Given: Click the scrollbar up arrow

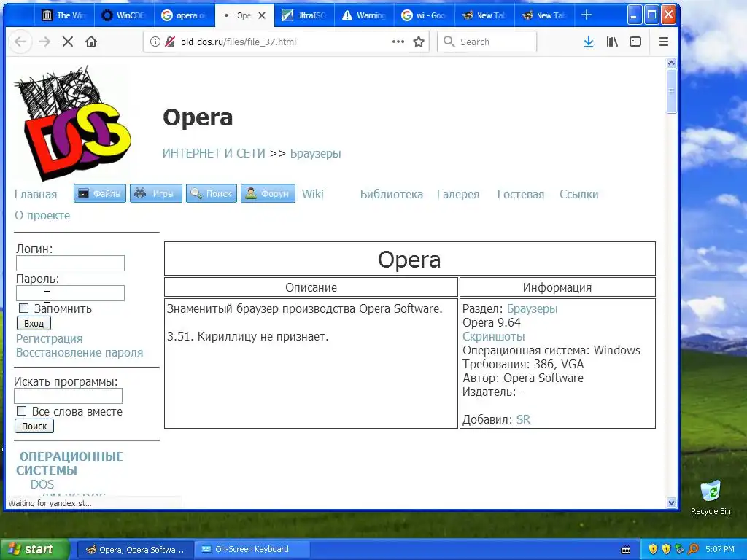Looking at the screenshot, I should (x=671, y=63).
